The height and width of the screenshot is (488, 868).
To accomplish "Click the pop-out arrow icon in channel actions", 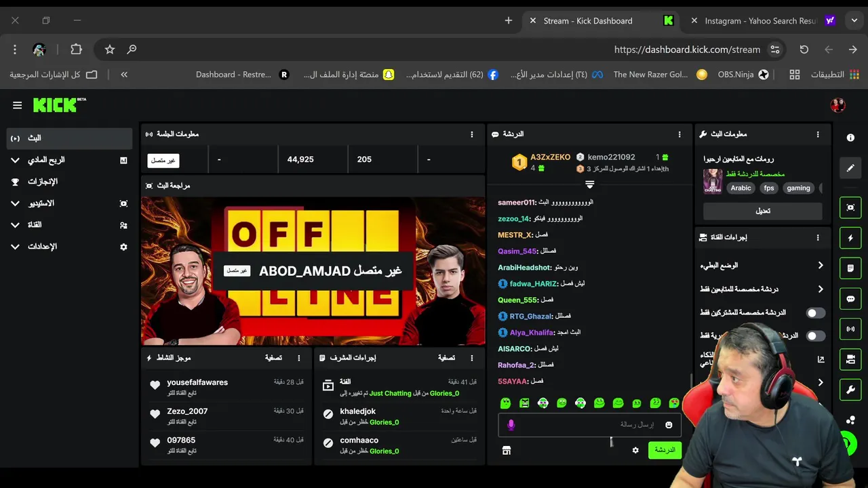I will (x=821, y=360).
